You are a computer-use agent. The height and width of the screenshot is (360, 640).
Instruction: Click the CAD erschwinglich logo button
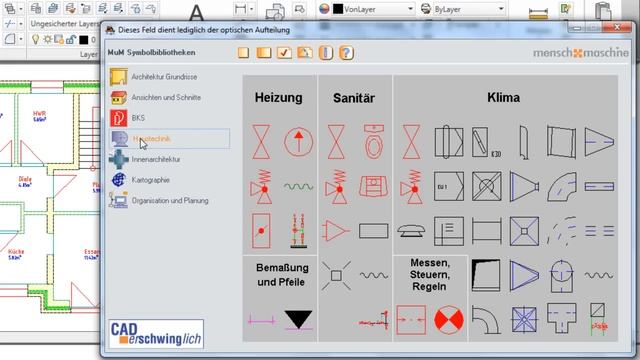[x=156, y=334]
